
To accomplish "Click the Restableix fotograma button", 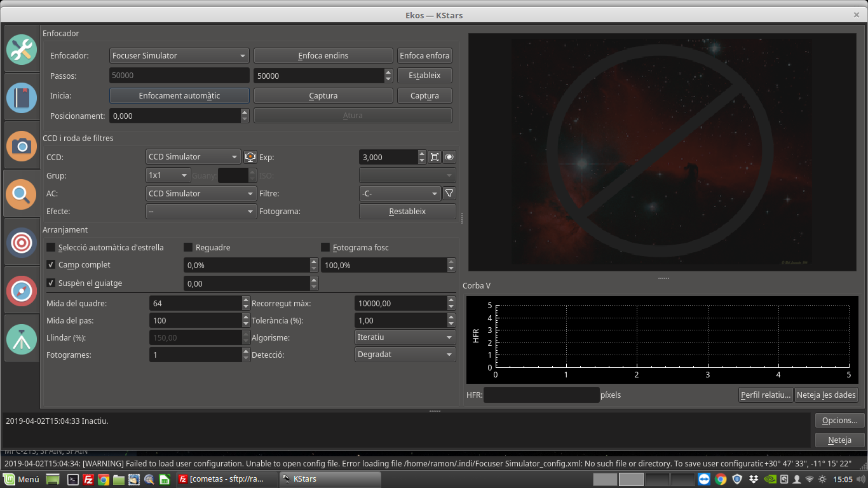I will [407, 211].
